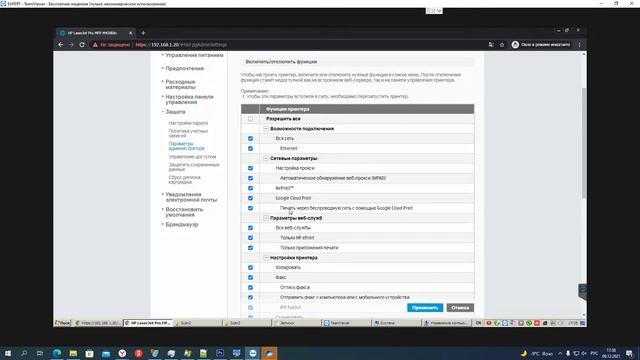Image resolution: width=640 pixels, height=360 pixels.
Task: Go back using the browser back arrow
Action: (61, 44)
